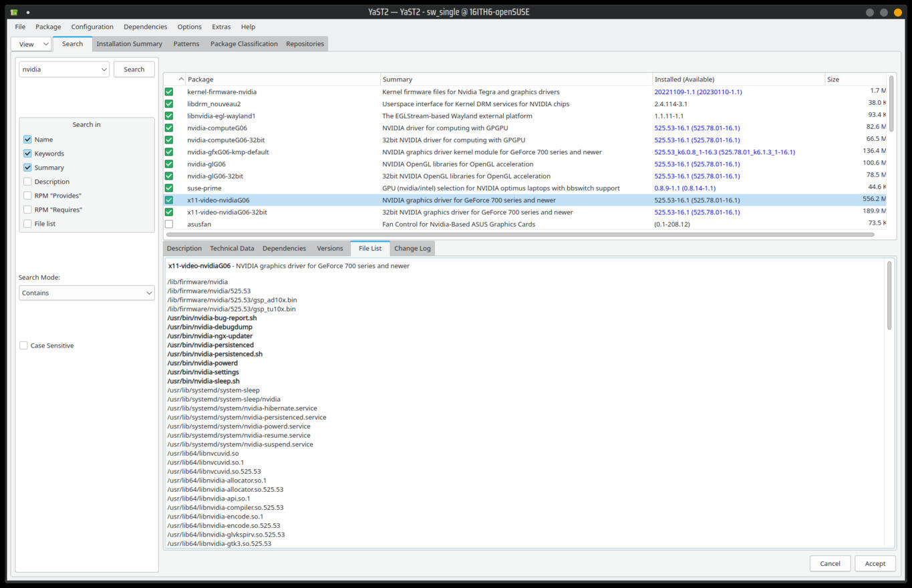
Task: Click the /usr/bin/nvidia-bug-report.sh file entry
Action: tap(212, 318)
